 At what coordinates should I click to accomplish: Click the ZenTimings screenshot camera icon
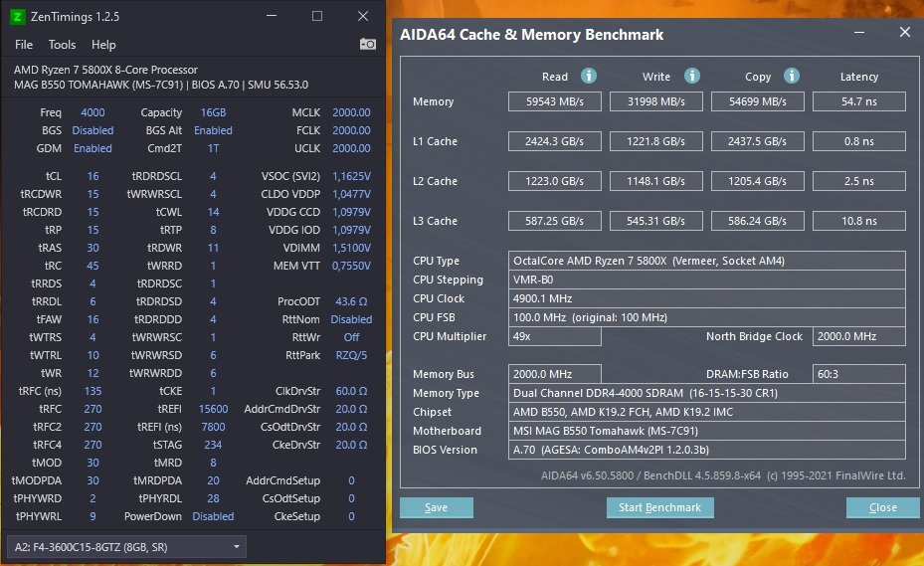pyautogui.click(x=368, y=44)
